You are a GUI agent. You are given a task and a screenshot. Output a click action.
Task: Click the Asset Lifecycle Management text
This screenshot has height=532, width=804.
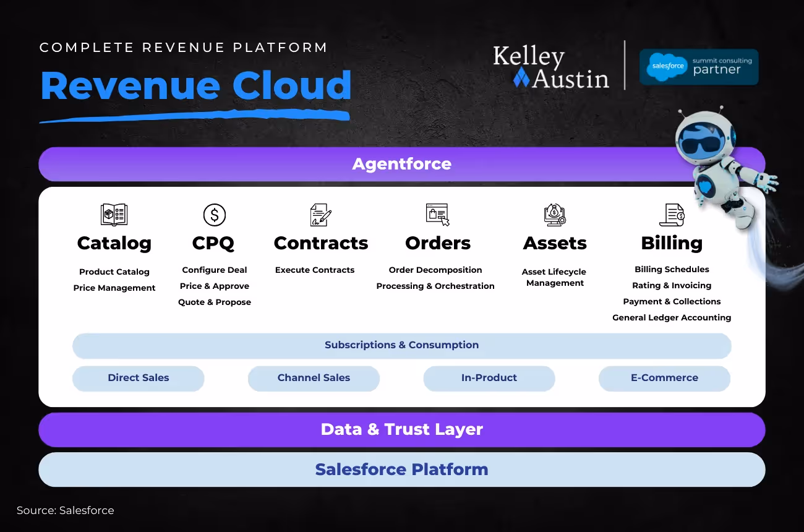coord(555,278)
